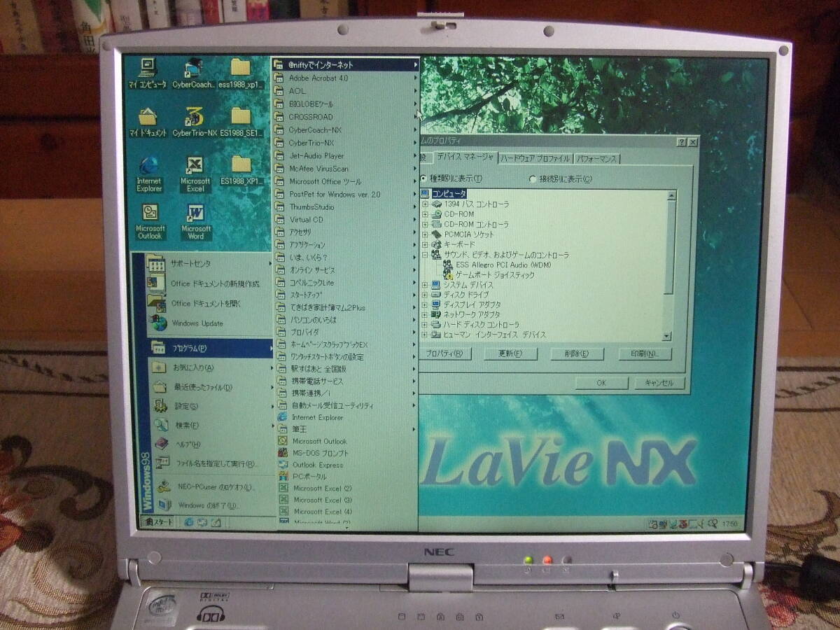Open サポートセンタ in Start menu
The image size is (840, 630).
coord(208,264)
